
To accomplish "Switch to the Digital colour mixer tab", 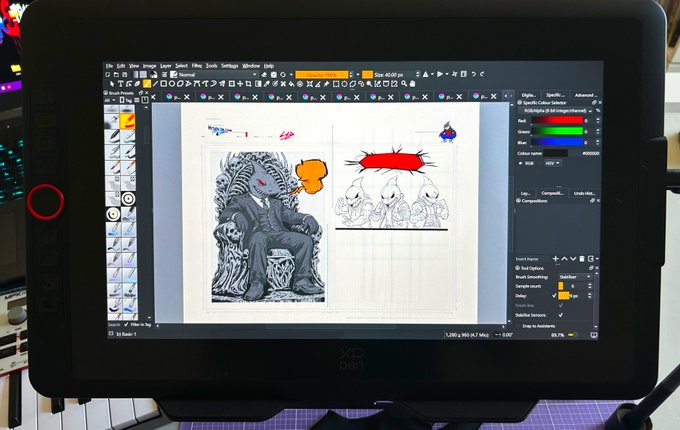I will pyautogui.click(x=529, y=95).
